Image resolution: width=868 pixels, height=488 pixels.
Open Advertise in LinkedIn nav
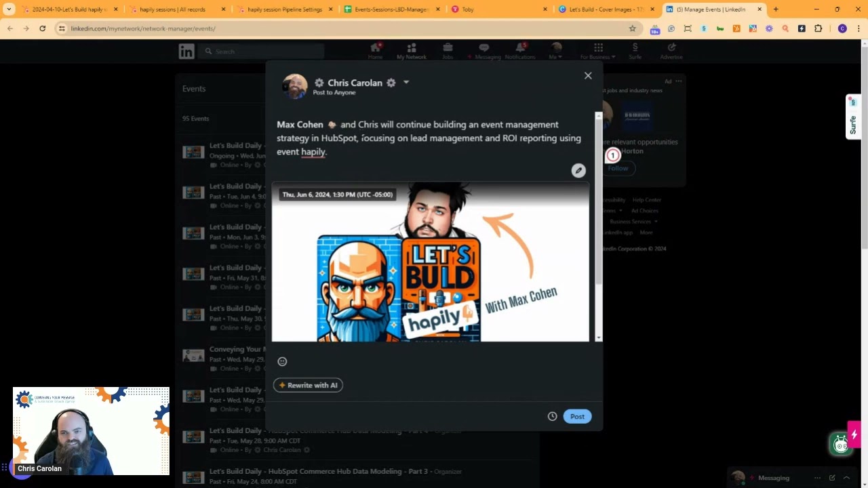pos(671,51)
